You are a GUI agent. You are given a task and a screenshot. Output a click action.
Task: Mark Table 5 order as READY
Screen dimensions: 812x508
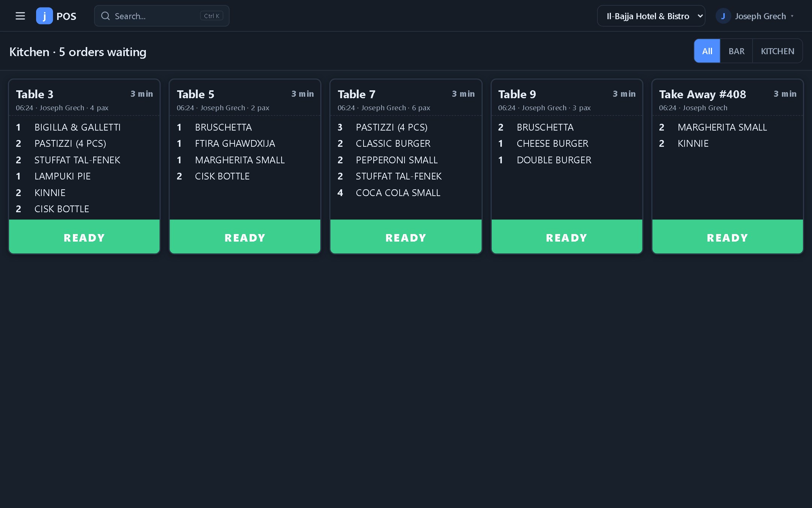[245, 237]
